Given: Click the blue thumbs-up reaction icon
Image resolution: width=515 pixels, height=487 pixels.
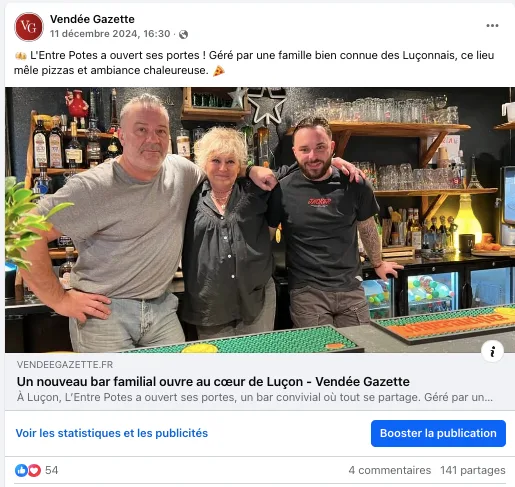Looking at the screenshot, I should [x=21, y=470].
